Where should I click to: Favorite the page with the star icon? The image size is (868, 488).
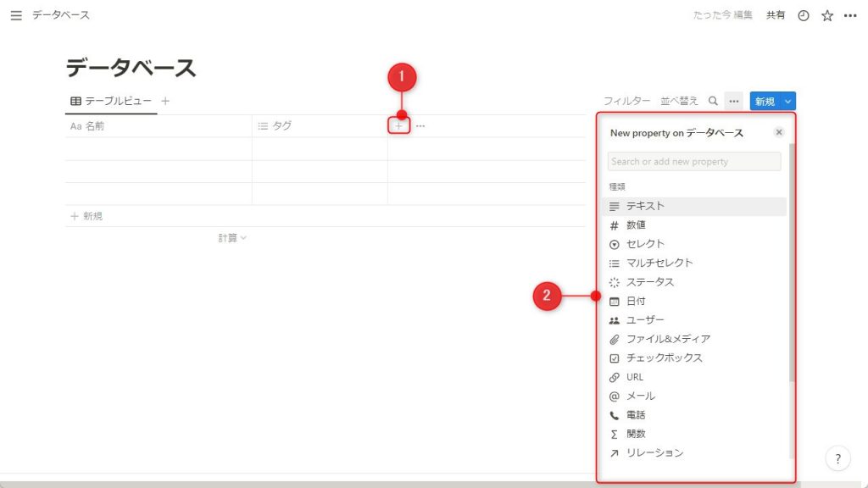[827, 15]
